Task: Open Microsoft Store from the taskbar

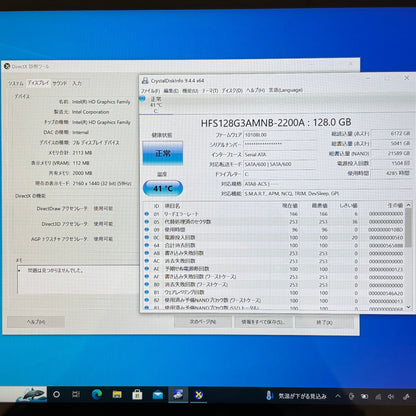Action: click(x=137, y=395)
